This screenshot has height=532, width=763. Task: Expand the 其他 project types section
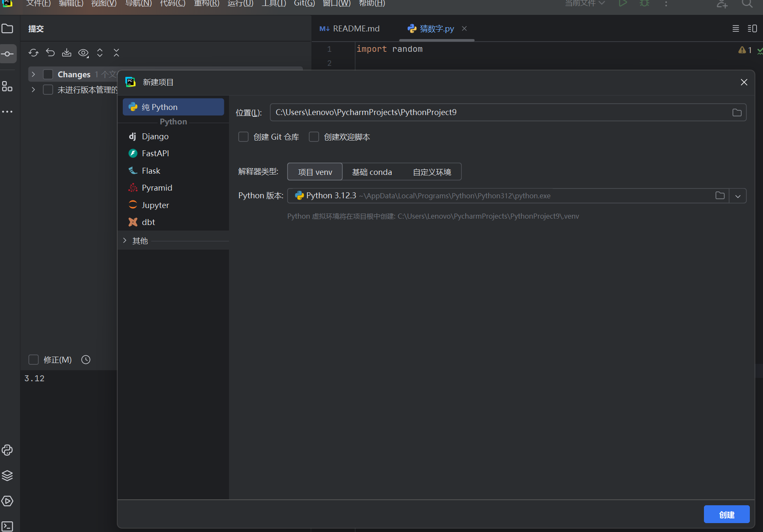point(124,240)
